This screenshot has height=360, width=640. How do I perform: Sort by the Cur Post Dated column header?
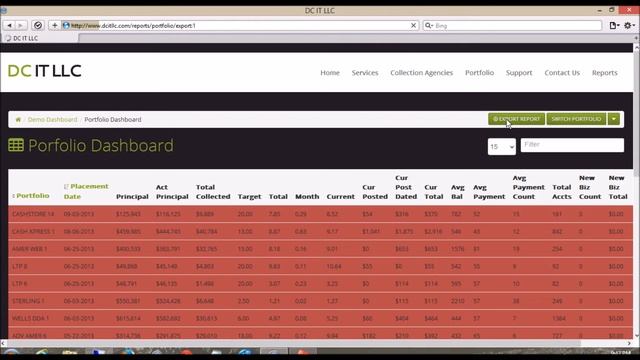tap(406, 187)
